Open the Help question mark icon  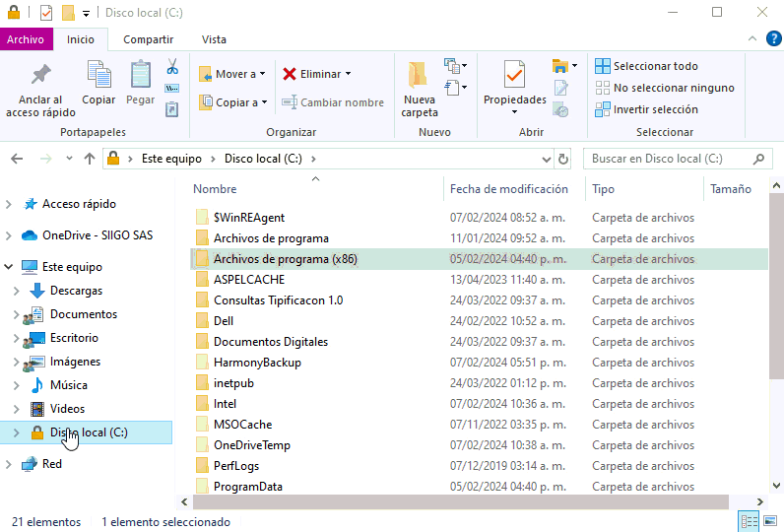click(x=773, y=38)
